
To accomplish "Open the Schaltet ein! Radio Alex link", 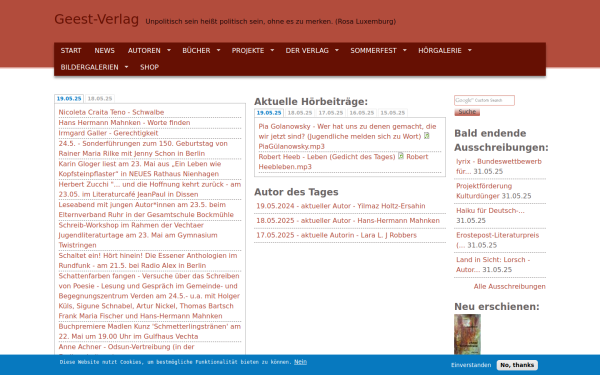I will (148, 261).
